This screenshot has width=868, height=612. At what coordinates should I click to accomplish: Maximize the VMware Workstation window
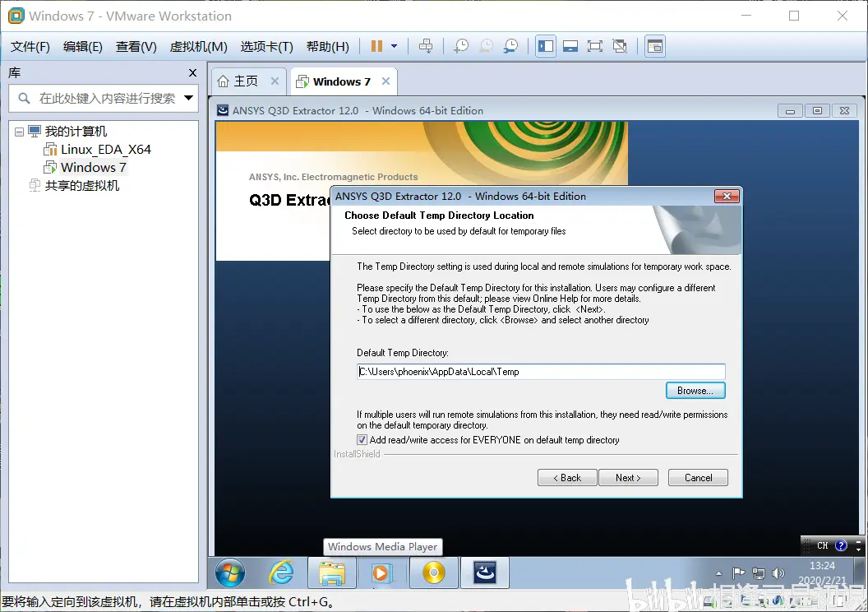[794, 16]
